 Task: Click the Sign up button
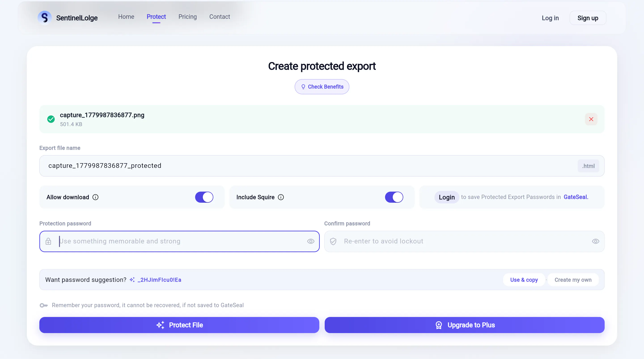[588, 18]
